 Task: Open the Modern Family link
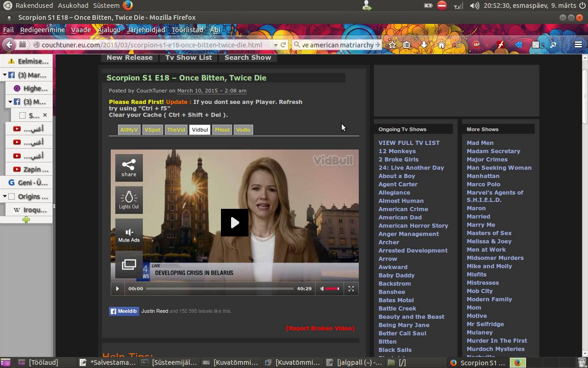(x=489, y=299)
